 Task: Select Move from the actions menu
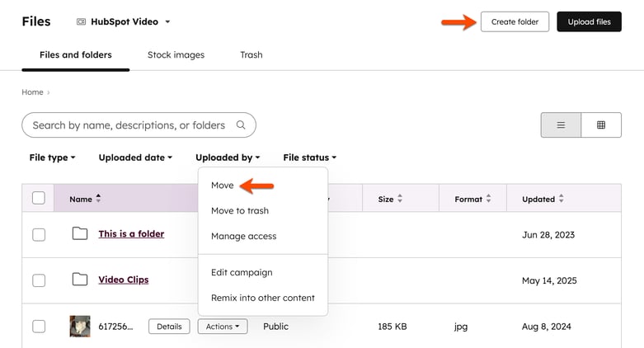(222, 186)
